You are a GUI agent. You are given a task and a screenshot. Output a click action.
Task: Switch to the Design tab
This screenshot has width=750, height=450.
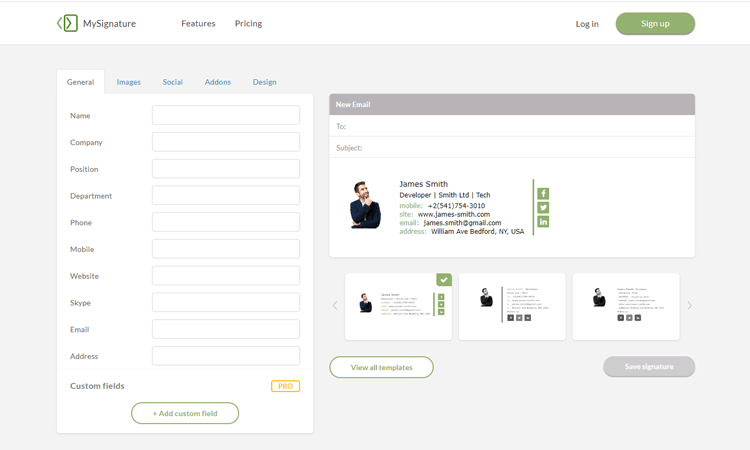click(265, 82)
